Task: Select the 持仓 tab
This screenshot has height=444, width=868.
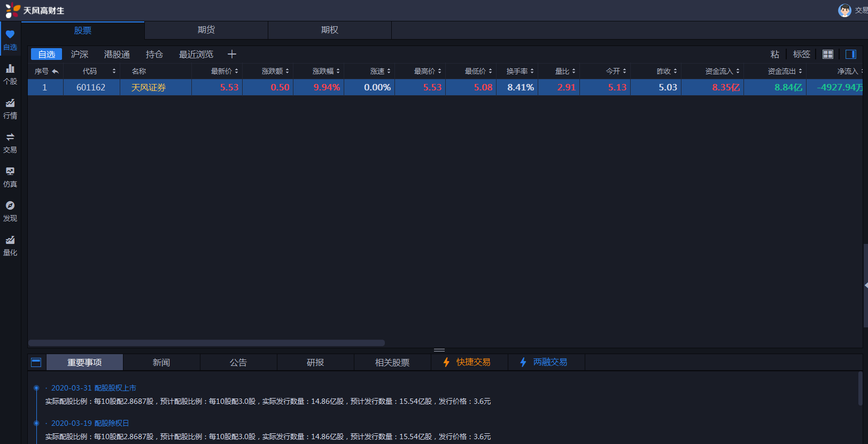Action: [x=154, y=54]
